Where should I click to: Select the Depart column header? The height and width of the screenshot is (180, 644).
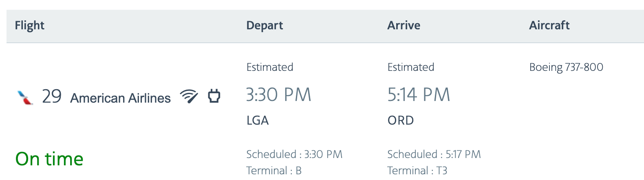click(265, 25)
